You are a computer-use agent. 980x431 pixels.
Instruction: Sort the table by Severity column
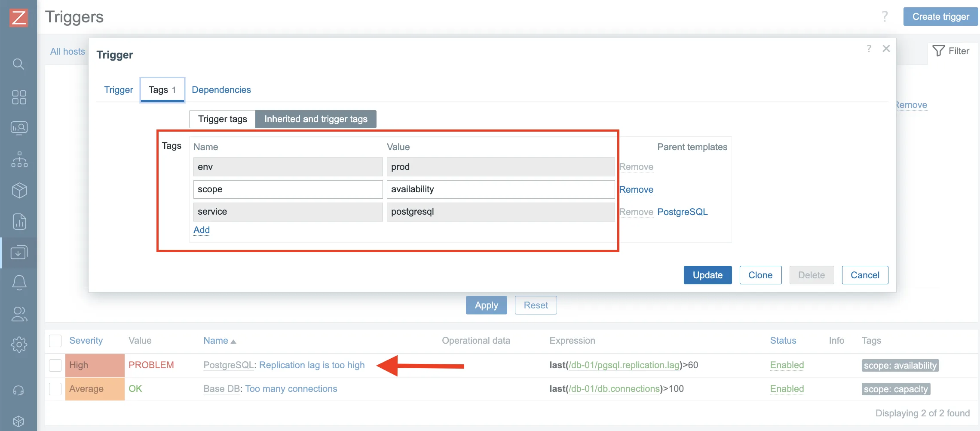coord(86,341)
